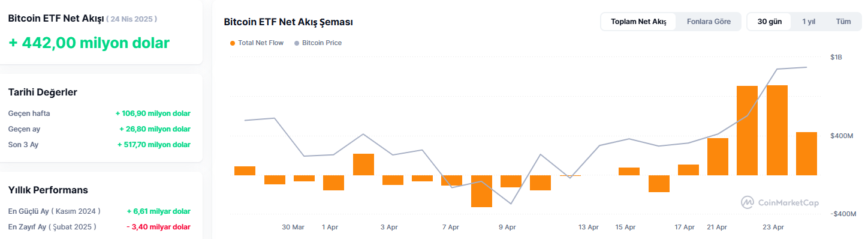Click the En Güçlü Ay +6,61 milyar dolar
868x239 pixels.
click(x=159, y=211)
